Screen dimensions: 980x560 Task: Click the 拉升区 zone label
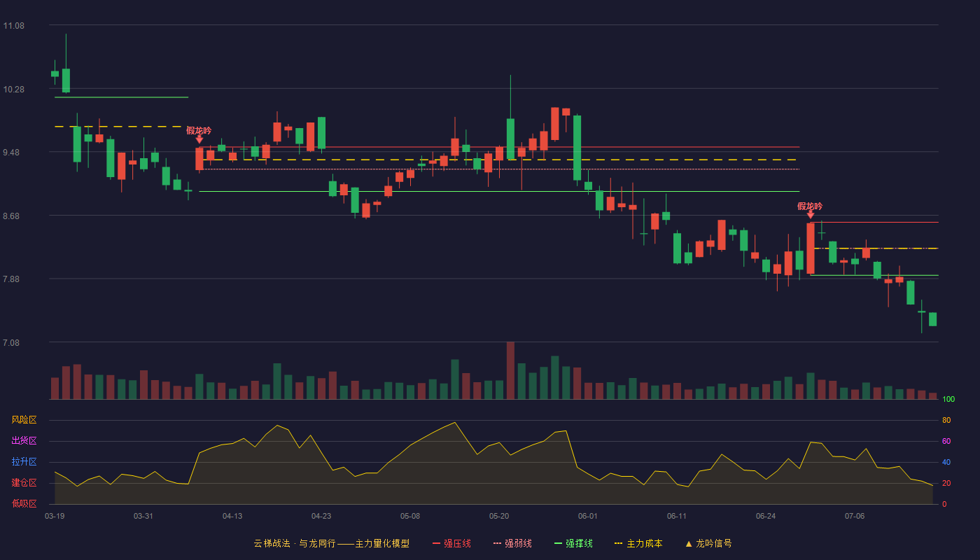click(x=24, y=462)
